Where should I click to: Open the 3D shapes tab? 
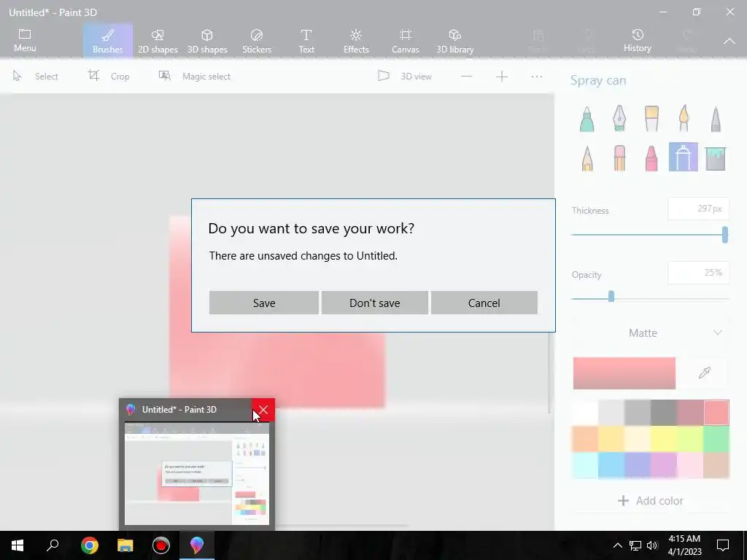pyautogui.click(x=207, y=41)
